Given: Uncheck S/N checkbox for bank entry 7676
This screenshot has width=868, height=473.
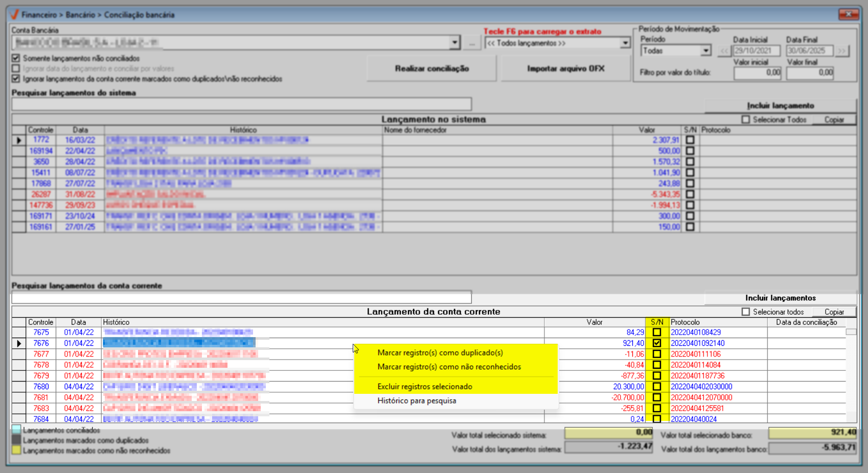Looking at the screenshot, I should point(657,343).
